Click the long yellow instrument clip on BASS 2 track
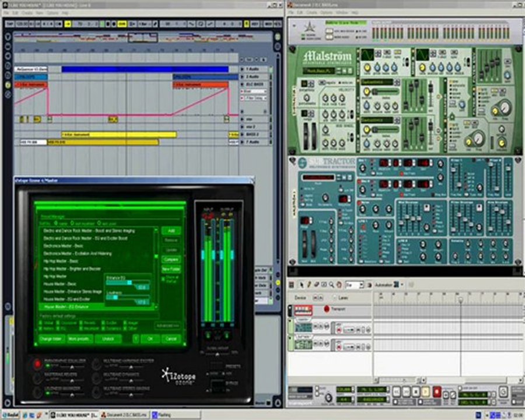This screenshot has width=525, height=420. click(119, 135)
